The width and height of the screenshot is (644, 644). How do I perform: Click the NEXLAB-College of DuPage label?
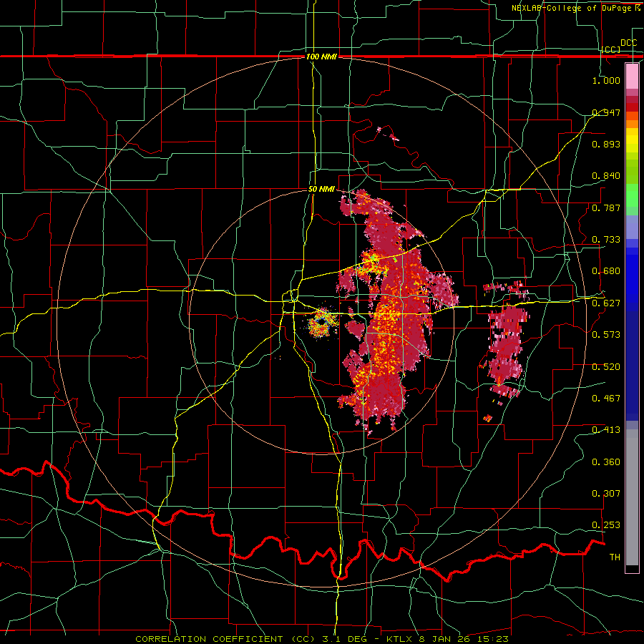click(x=575, y=8)
